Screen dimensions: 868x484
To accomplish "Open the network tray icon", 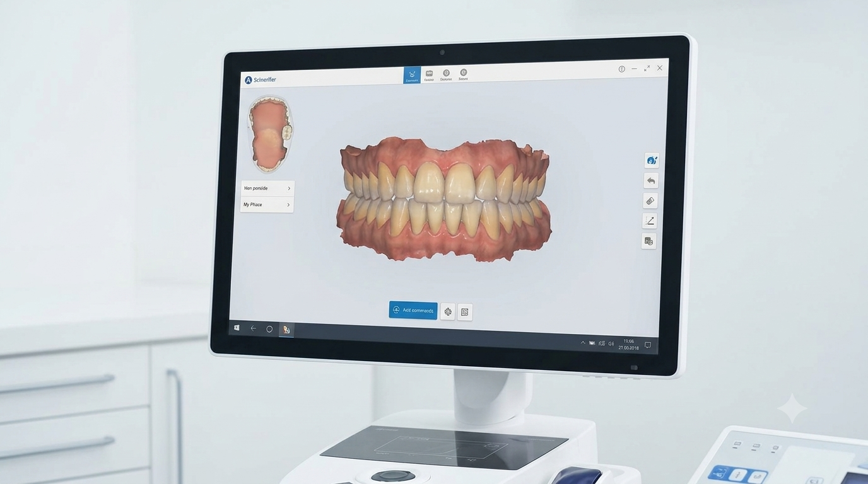I will [602, 343].
